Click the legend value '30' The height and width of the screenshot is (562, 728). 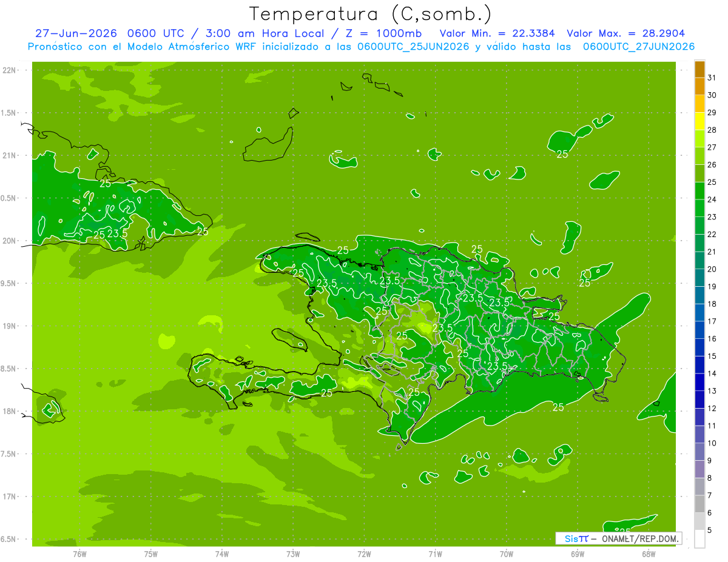tap(712, 95)
